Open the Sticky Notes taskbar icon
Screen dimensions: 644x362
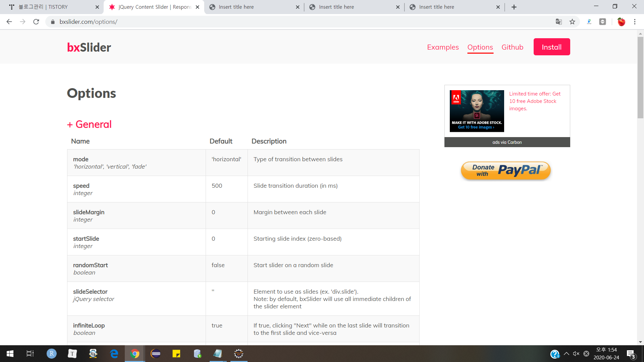click(x=176, y=354)
